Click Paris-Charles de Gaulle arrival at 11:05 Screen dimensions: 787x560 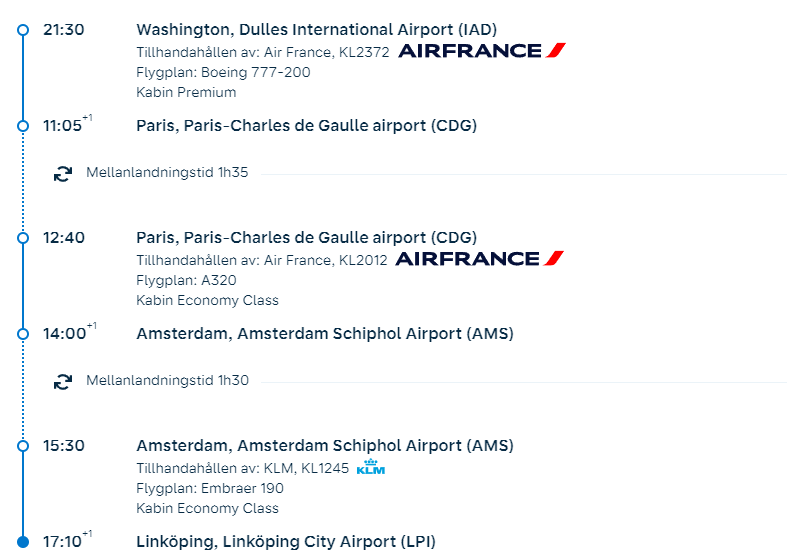(306, 125)
